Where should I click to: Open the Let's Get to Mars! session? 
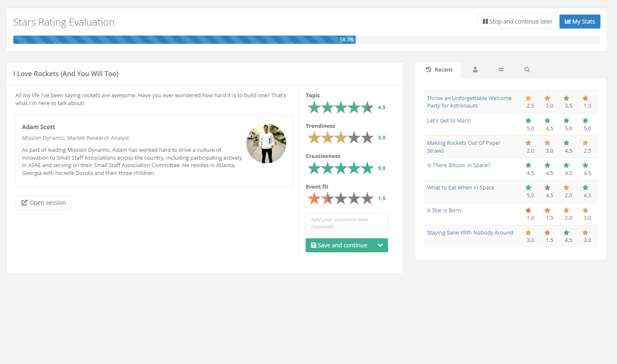point(449,121)
